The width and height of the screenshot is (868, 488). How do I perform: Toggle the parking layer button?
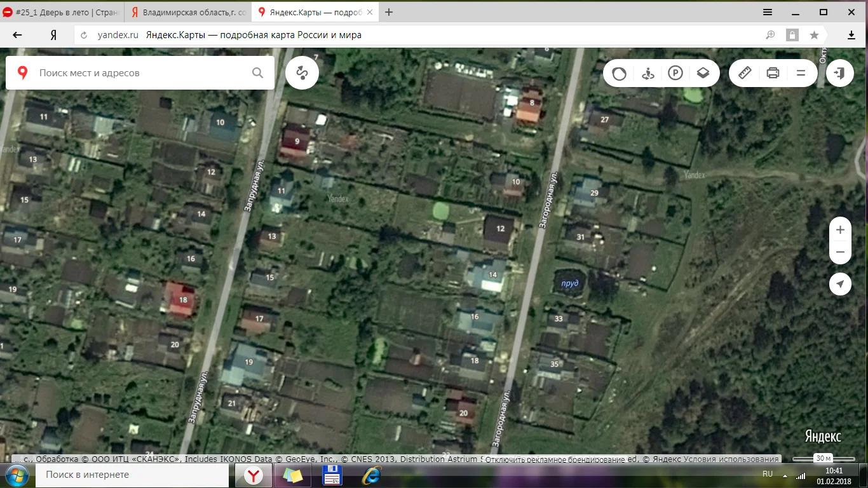[675, 74]
